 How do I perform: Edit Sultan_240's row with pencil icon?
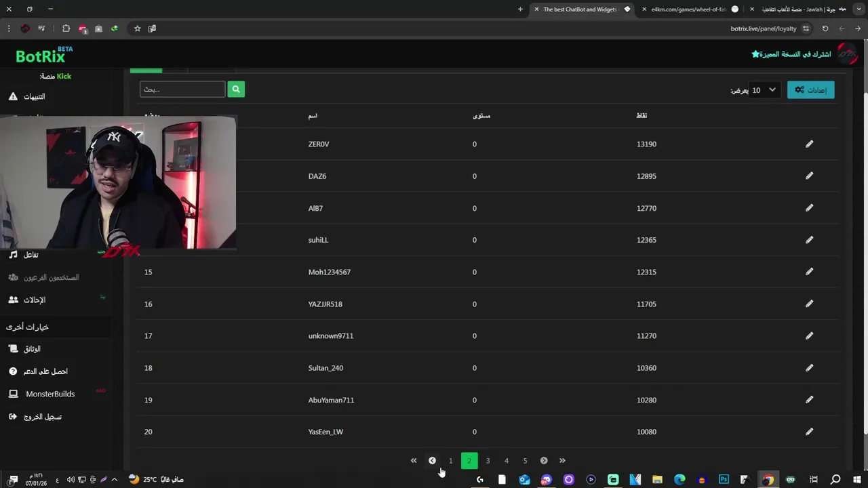click(x=809, y=367)
